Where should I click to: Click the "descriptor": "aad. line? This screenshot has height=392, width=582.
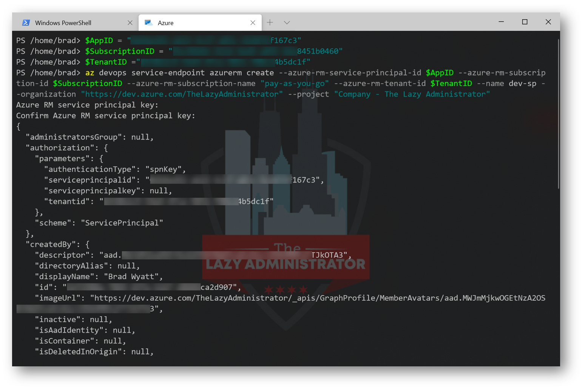coord(193,255)
